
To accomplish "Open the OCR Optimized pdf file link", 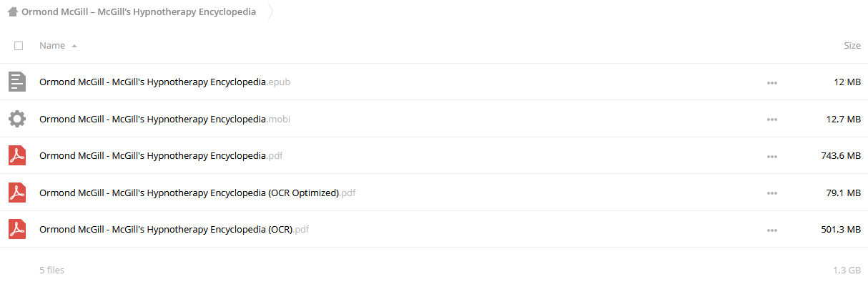I will (x=197, y=193).
